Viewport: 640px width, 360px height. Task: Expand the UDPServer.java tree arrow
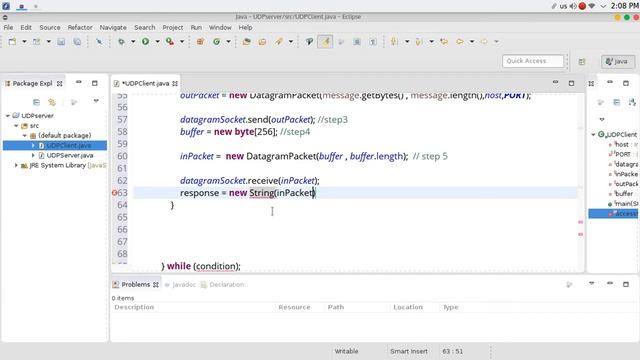[x=33, y=156]
